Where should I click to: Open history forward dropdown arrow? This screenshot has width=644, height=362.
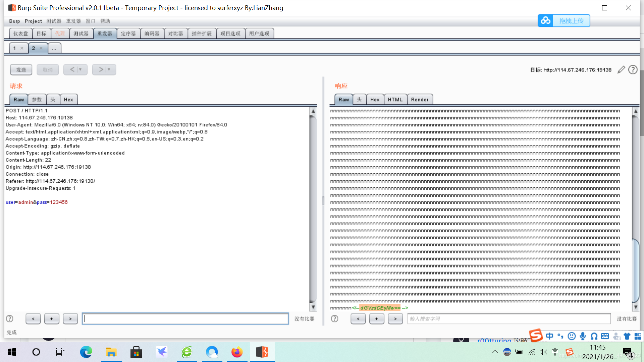pos(109,69)
